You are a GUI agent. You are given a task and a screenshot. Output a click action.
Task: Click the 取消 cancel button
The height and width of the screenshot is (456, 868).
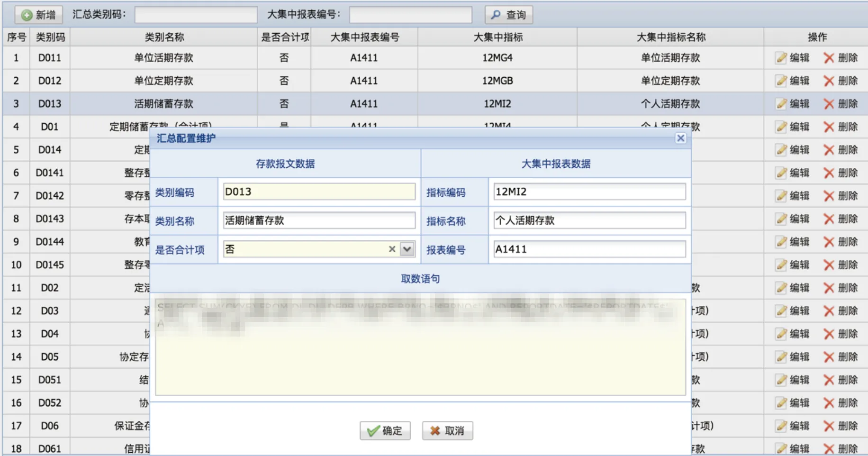(x=447, y=430)
